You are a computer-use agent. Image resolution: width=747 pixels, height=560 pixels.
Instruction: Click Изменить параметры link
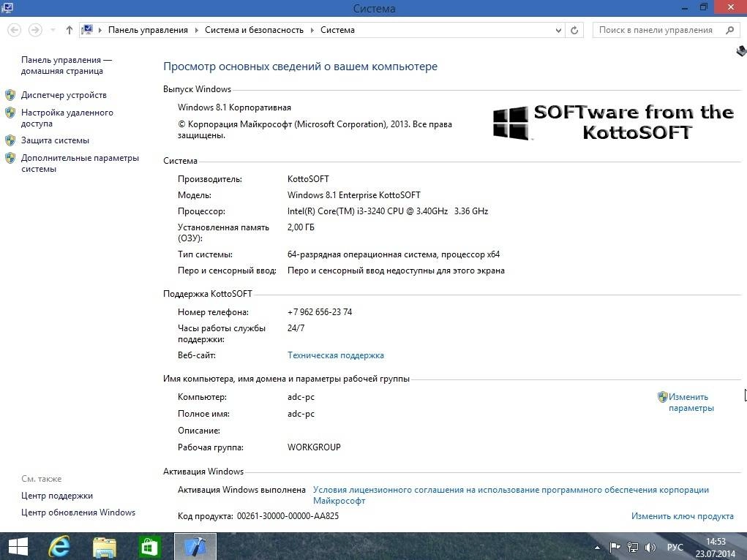tap(691, 402)
